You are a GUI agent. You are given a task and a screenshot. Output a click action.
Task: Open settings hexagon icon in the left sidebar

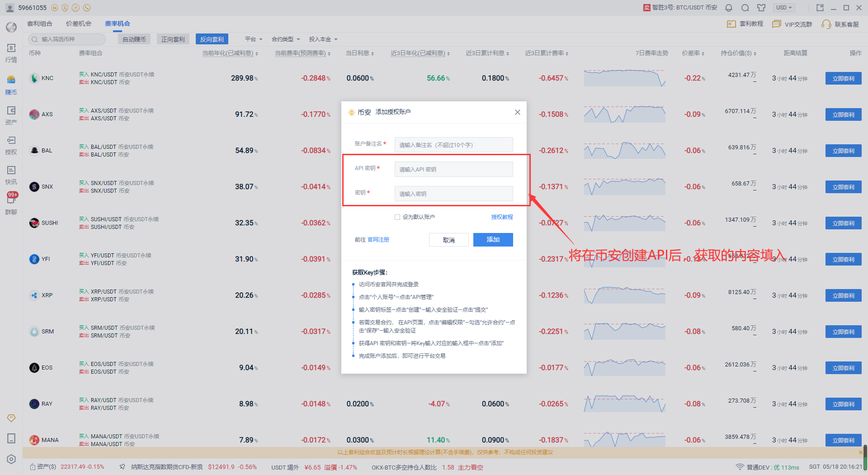pyautogui.click(x=11, y=459)
